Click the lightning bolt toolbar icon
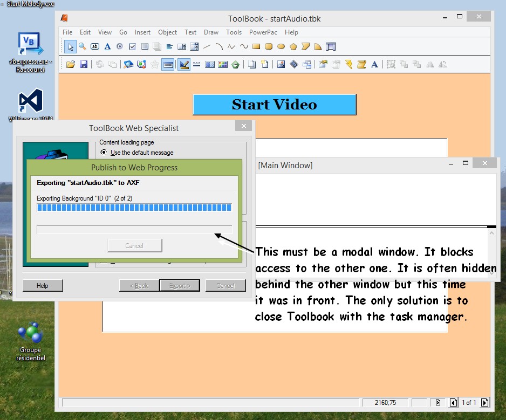Image resolution: width=506 pixels, height=420 pixels. (x=349, y=64)
